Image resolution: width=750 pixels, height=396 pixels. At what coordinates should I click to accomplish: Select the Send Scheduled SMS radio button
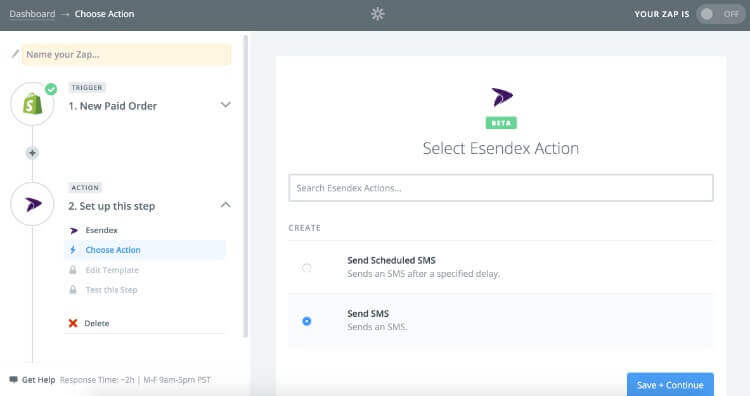tap(307, 268)
